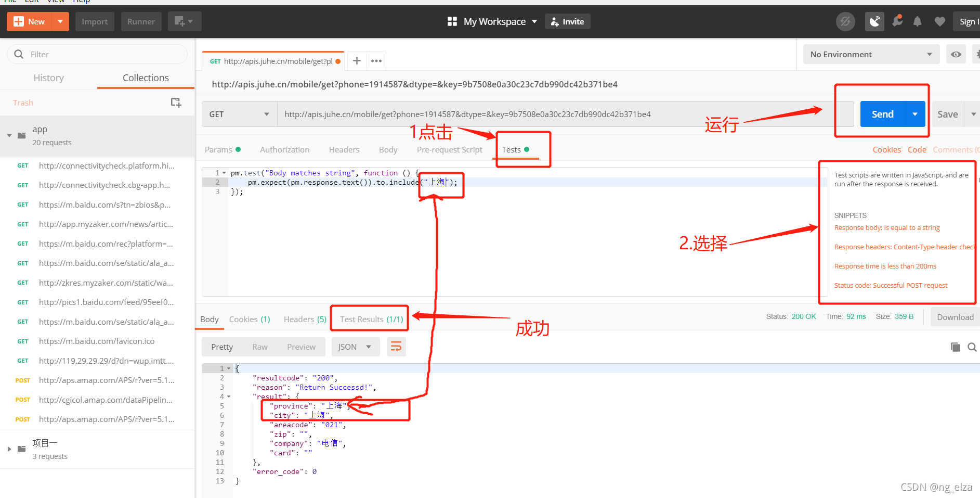The width and height of the screenshot is (980, 498).
Task: Open the tab options ellipsis
Action: (376, 61)
